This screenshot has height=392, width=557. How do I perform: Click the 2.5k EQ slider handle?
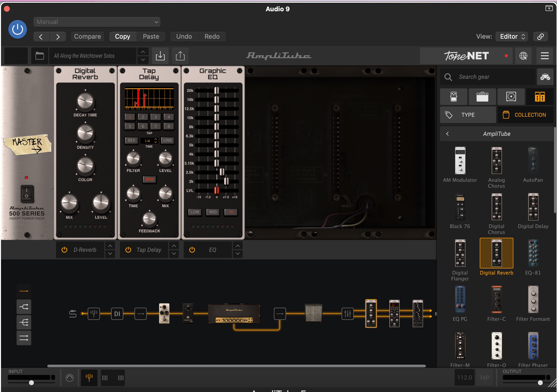pos(222,172)
